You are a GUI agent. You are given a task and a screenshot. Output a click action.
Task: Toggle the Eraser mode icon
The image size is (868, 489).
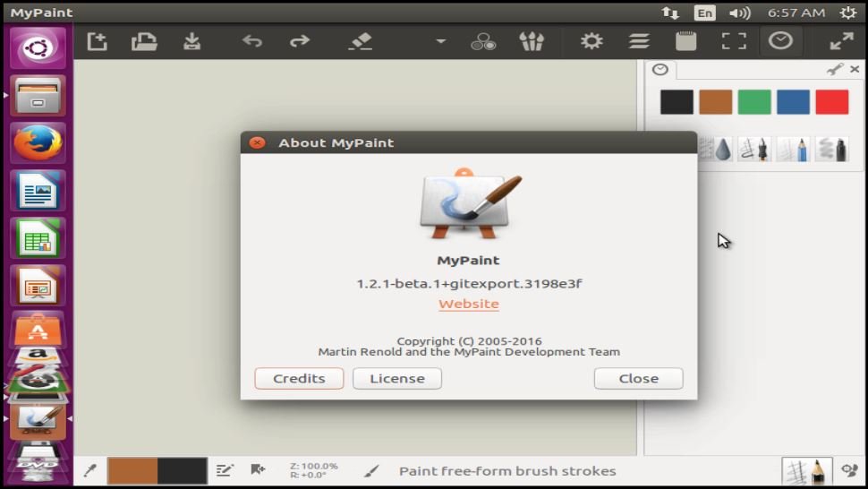(361, 41)
